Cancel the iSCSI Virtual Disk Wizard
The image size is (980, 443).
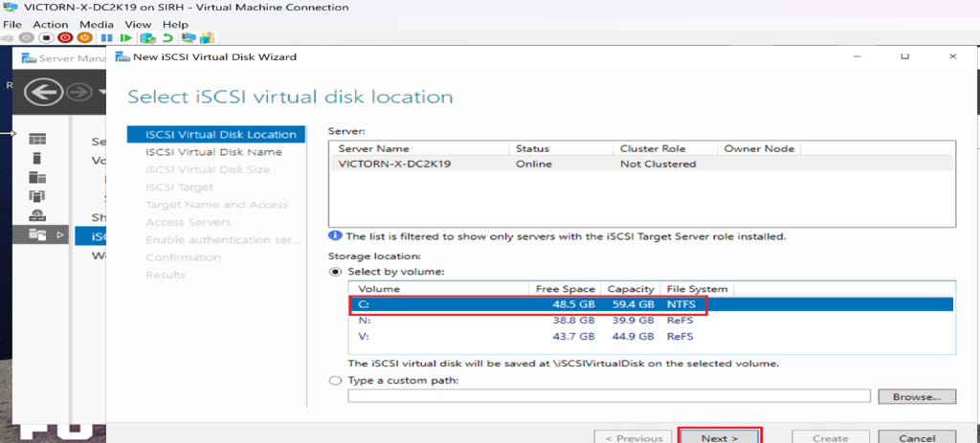pos(917,437)
